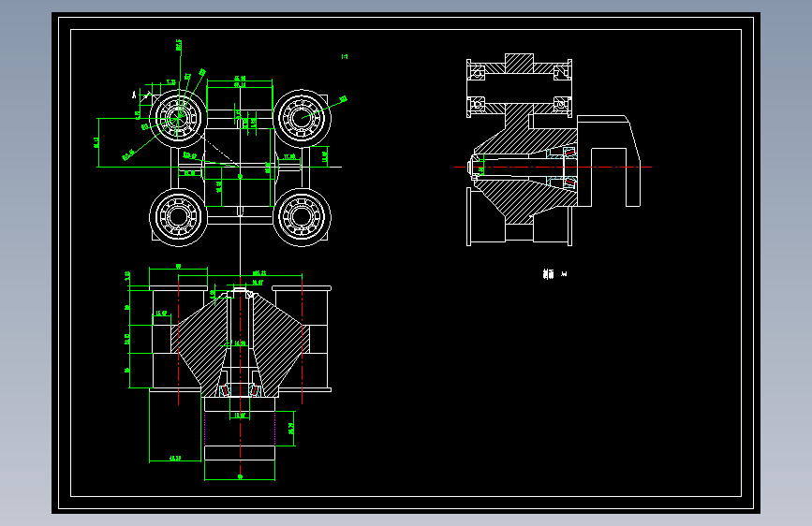Select the section view label text below right drawing
812x526 pixels.
(x=554, y=274)
